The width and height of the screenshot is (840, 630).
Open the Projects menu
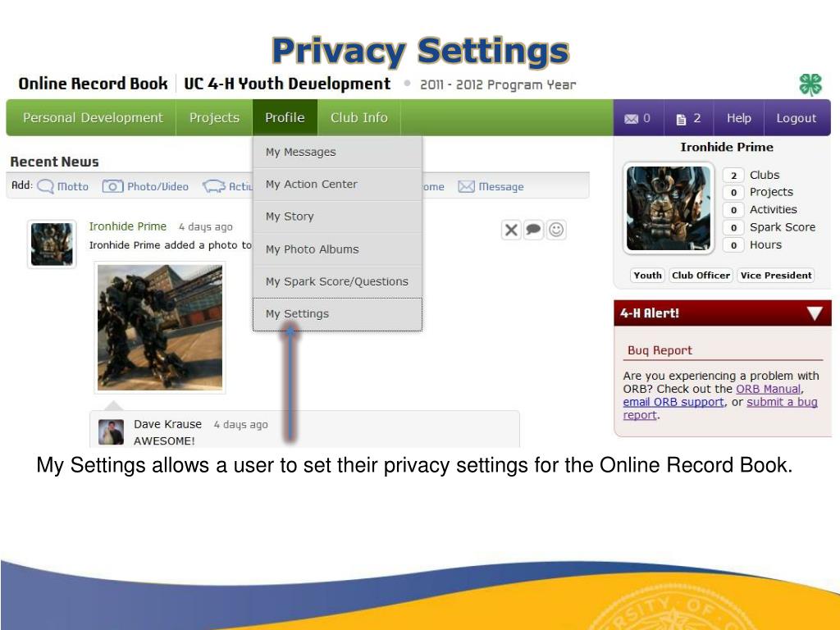tap(214, 118)
